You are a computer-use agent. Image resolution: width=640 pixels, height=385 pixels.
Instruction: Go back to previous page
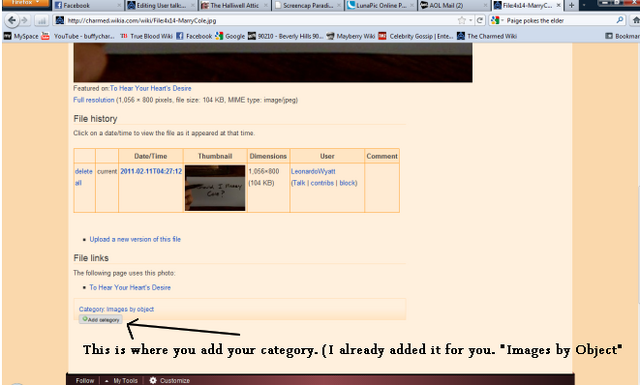pyautogui.click(x=12, y=20)
